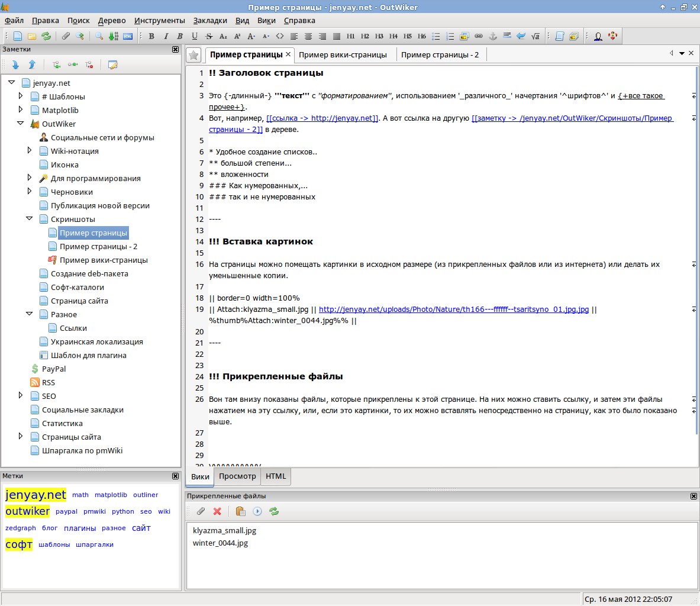The width and height of the screenshot is (700, 606).
Task: Click the bookmark star button
Action: [193, 55]
